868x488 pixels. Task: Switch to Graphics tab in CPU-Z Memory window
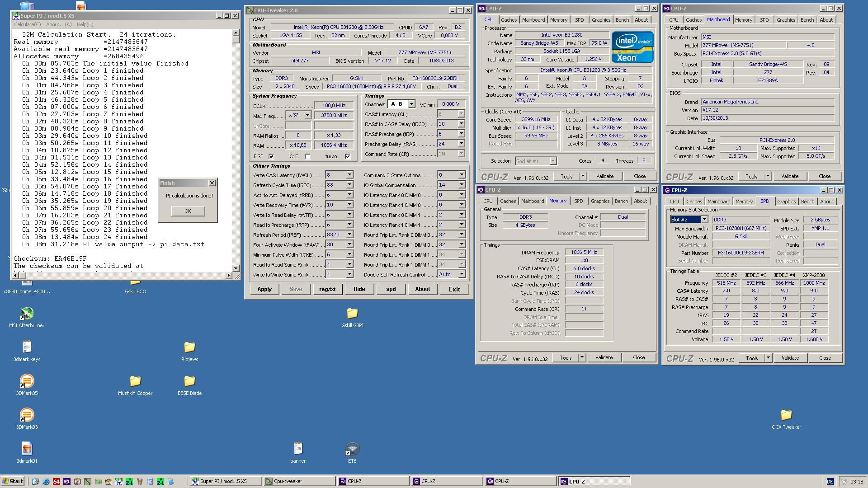tap(600, 201)
